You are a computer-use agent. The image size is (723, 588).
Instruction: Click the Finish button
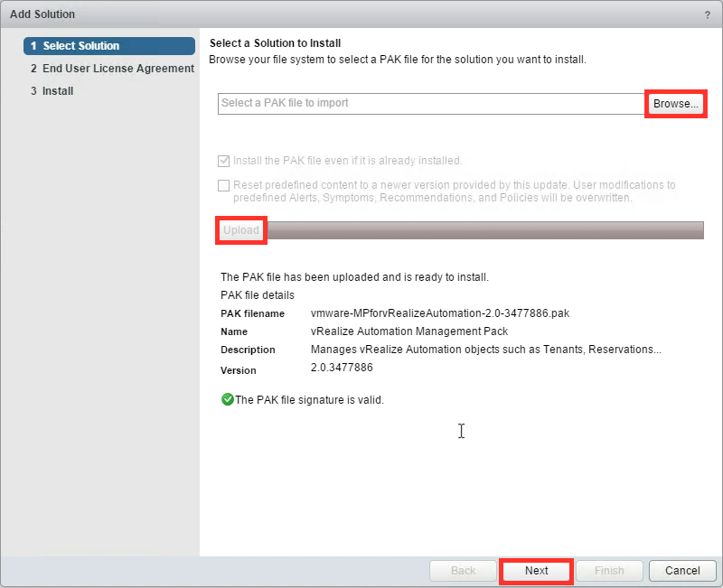[x=609, y=571]
